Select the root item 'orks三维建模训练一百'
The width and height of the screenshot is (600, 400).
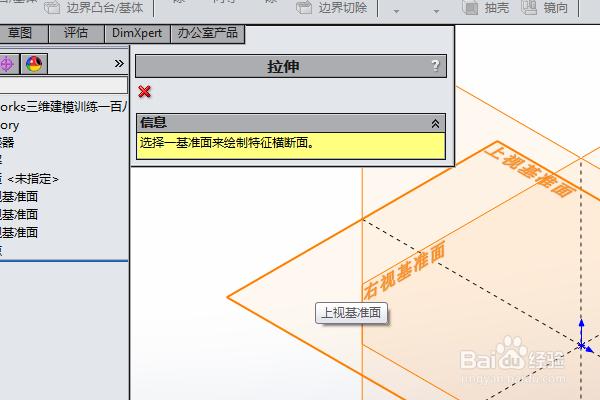coord(64,107)
